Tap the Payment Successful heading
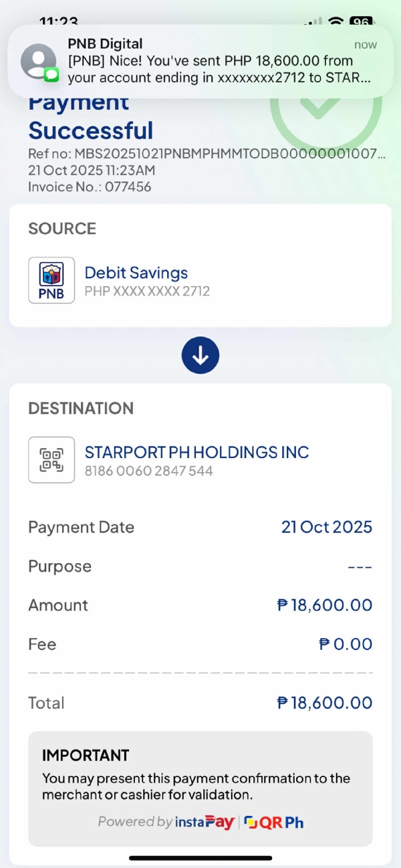Screen dimensions: 401x868 click(x=91, y=130)
